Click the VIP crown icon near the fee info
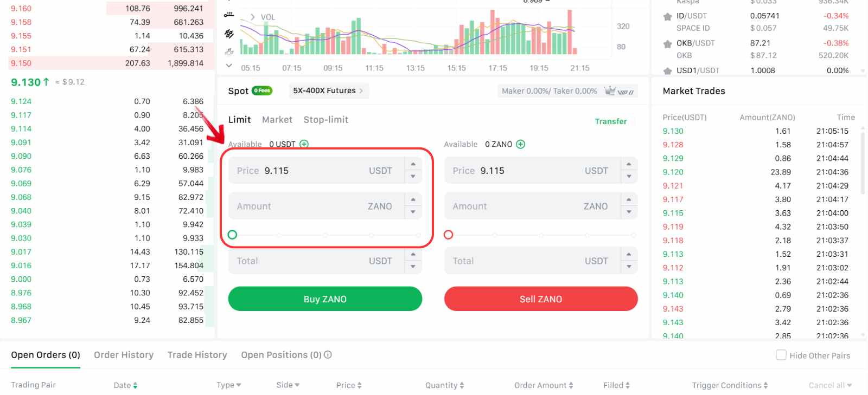Viewport: 868px width, 395px height. point(611,90)
